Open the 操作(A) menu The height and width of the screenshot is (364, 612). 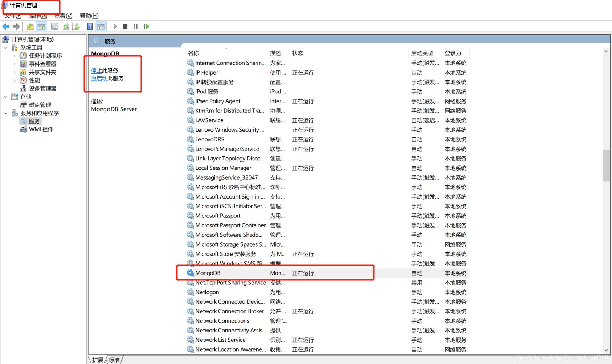38,16
